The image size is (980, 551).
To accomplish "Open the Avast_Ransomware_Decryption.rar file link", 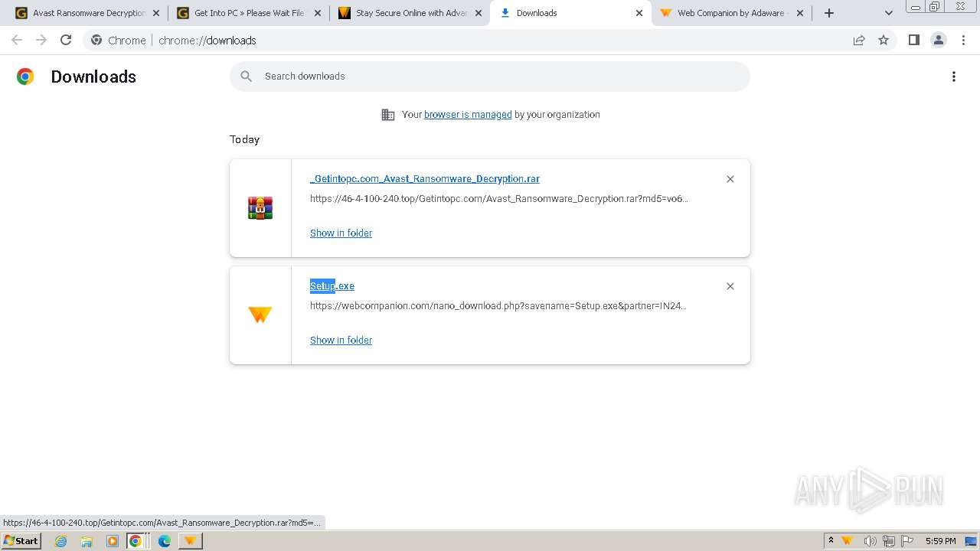I will [x=425, y=179].
